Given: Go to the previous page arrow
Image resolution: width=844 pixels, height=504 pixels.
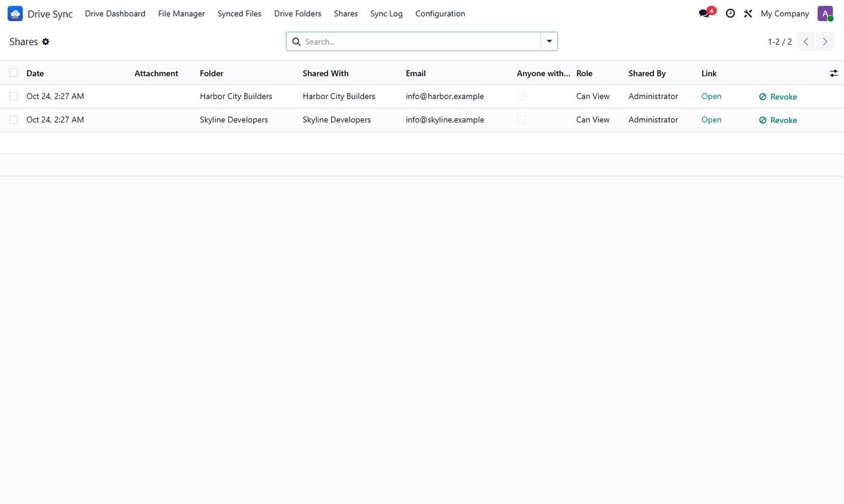Looking at the screenshot, I should (806, 42).
